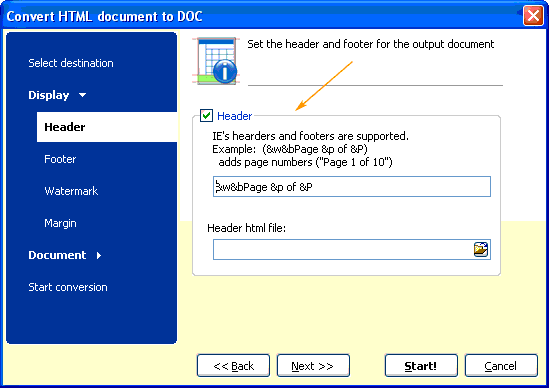Uncheck the Header checkbox
This screenshot has width=549, height=388.
pyautogui.click(x=206, y=116)
